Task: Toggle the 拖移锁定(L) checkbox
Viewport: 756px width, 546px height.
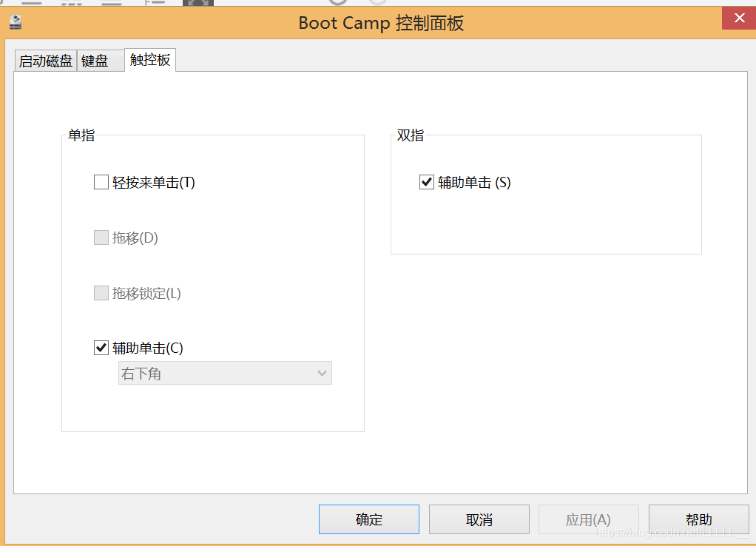Action: (x=101, y=293)
